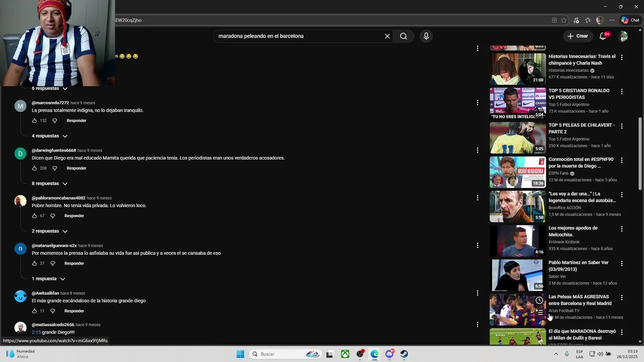Open Microsoft Edge from the taskbar
This screenshot has height=362, width=644.
pos(374,354)
